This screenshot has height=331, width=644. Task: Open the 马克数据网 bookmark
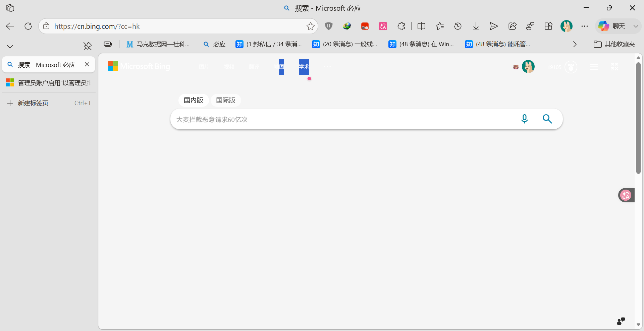pyautogui.click(x=158, y=44)
